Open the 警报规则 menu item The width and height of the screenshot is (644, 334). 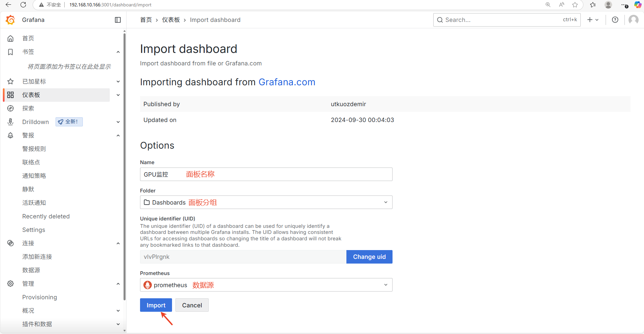34,149
